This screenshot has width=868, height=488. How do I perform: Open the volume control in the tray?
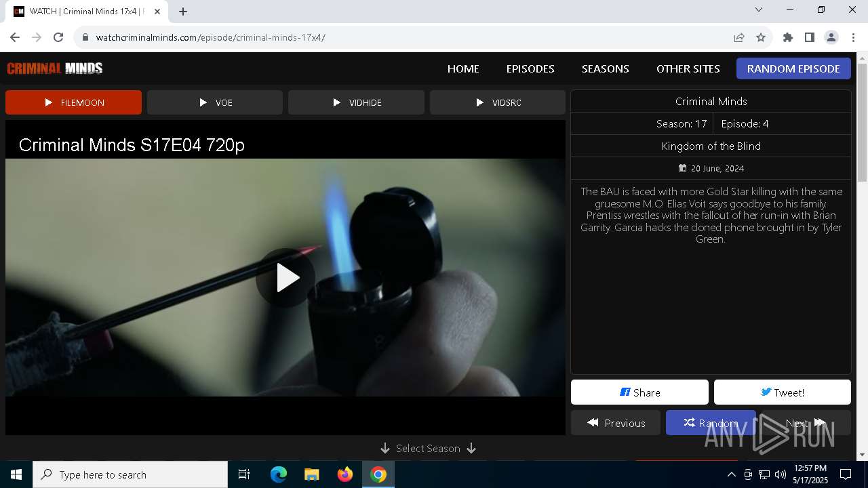(x=781, y=474)
